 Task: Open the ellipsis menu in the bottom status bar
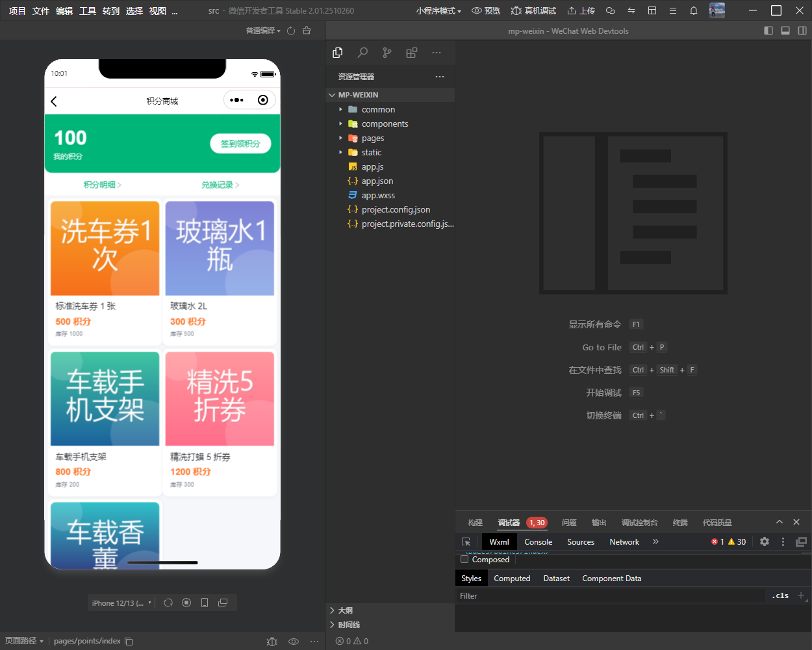(x=314, y=642)
